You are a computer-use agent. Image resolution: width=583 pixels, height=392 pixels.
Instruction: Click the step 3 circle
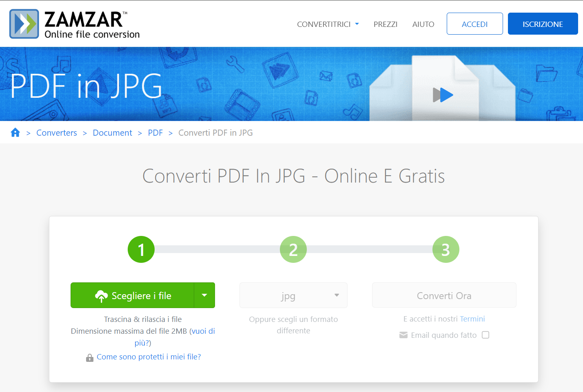tap(446, 249)
